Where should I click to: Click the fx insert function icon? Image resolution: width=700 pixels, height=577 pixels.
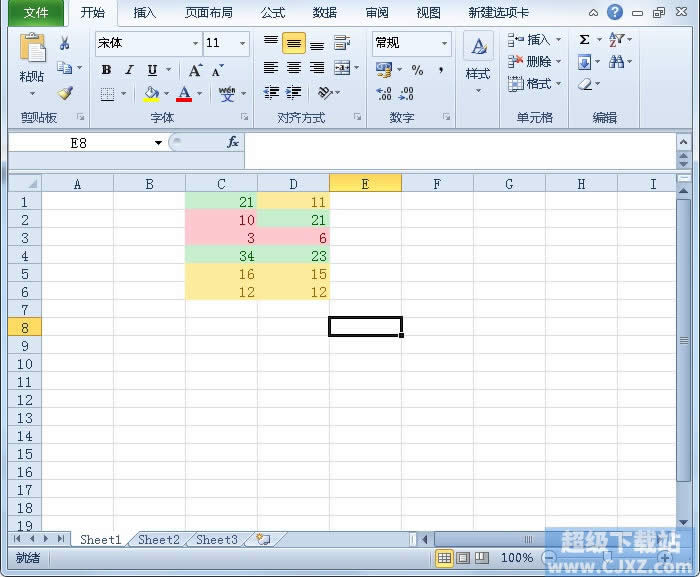233,142
